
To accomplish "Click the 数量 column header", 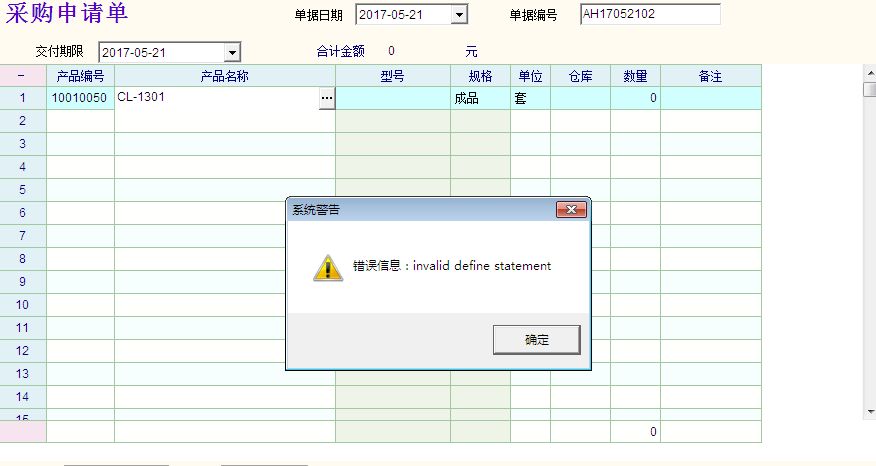I will tap(635, 76).
